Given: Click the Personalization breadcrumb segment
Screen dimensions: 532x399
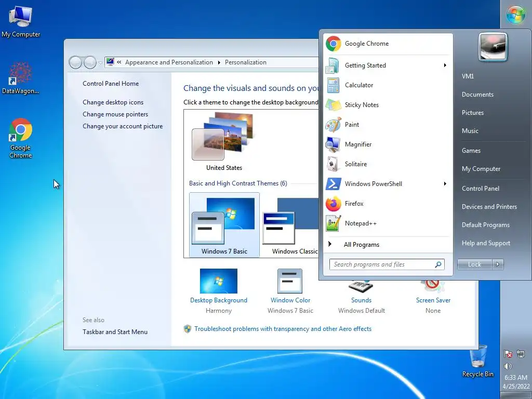Looking at the screenshot, I should click(246, 62).
